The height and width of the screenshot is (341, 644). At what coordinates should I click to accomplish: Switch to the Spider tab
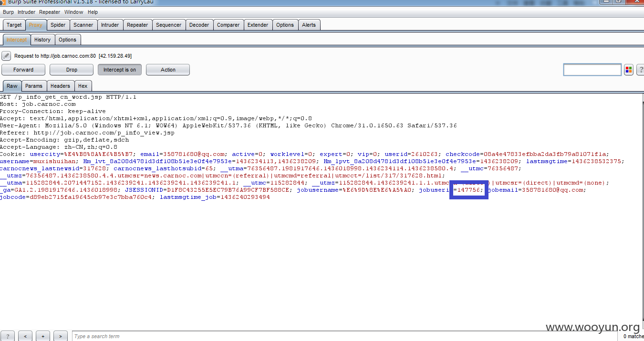point(58,25)
